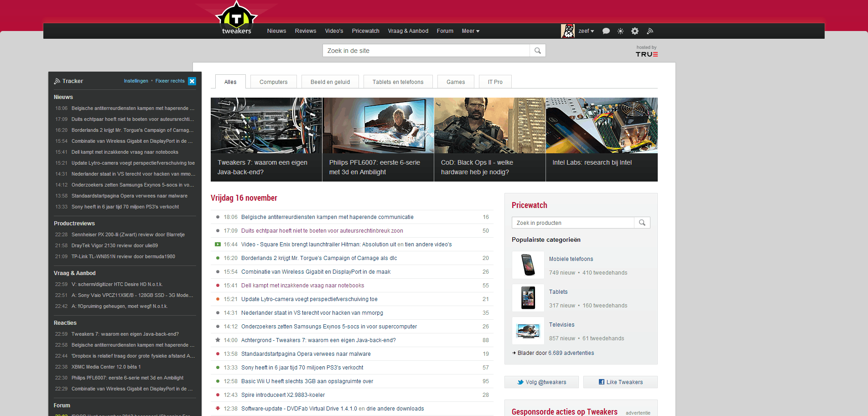Open Intel Labs featured article
Image resolution: width=868 pixels, height=416 pixels.
[x=602, y=140]
